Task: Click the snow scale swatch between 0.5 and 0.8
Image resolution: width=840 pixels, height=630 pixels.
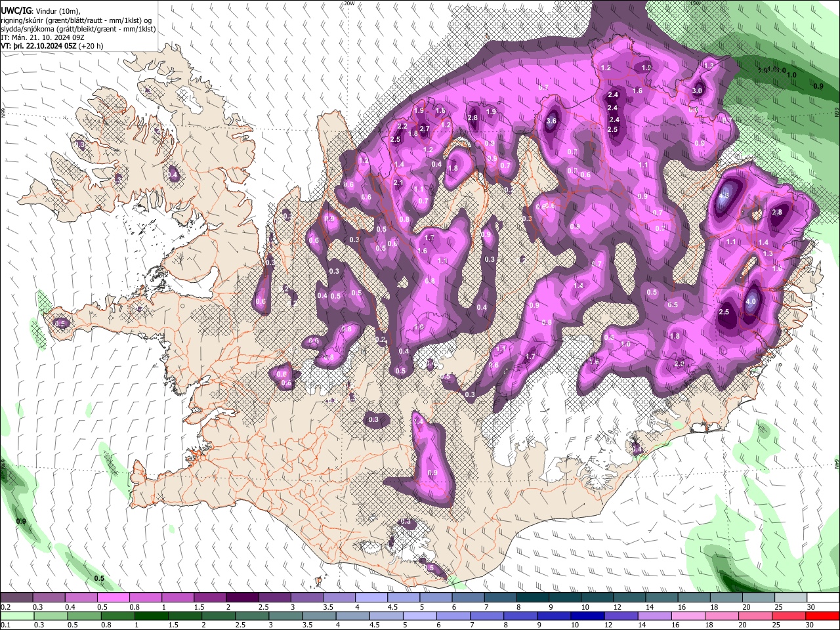Action: point(114,598)
